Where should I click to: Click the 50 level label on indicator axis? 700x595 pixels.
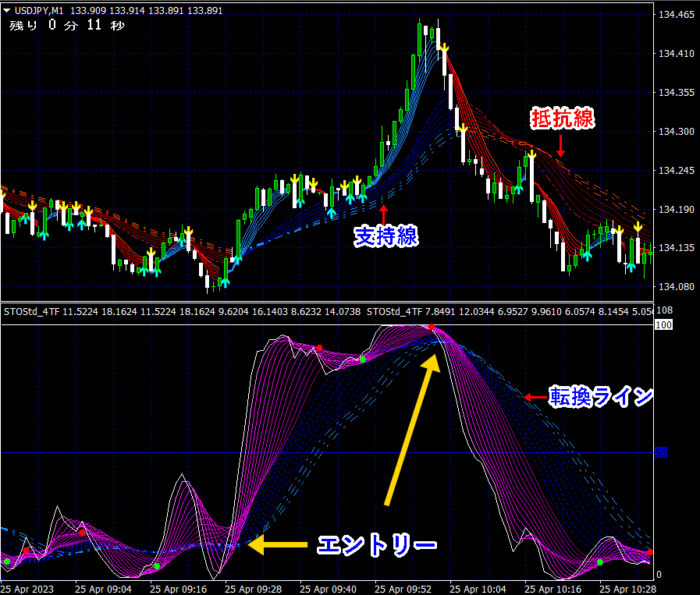661,452
